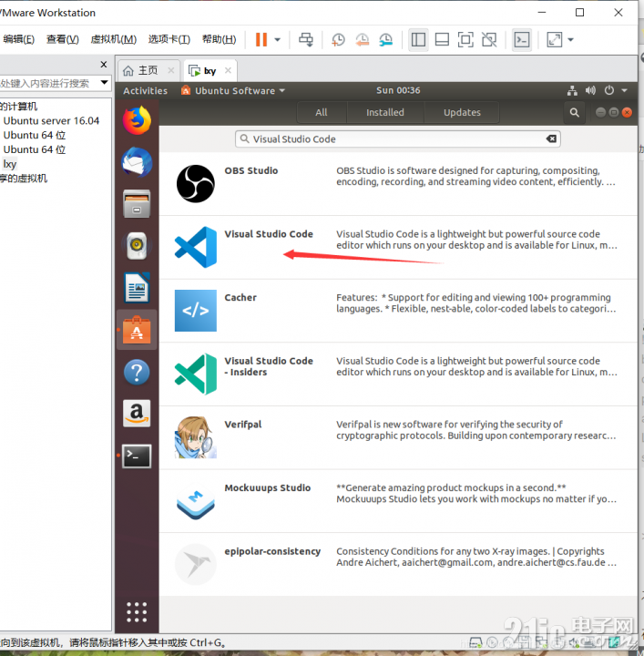The image size is (644, 656).
Task: Expand the system menu arrow
Action: (x=624, y=91)
